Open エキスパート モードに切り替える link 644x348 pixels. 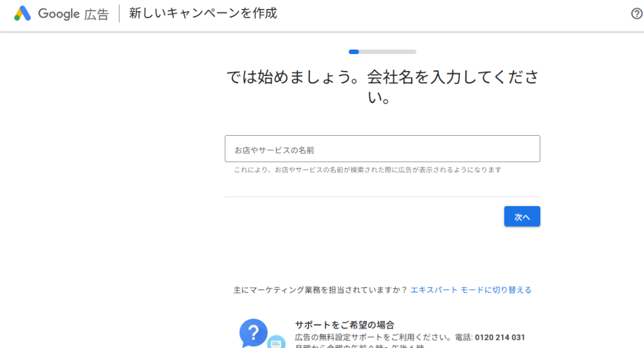471,290
